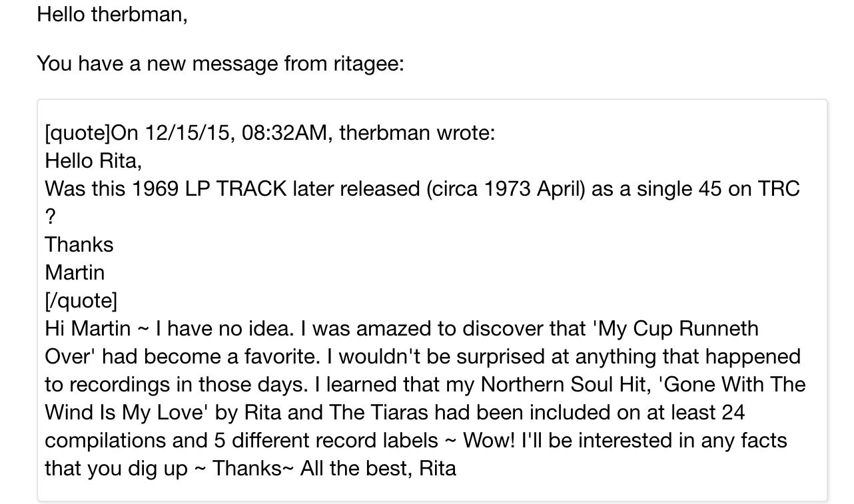Click the 'Hello therbman,' greeting line
The height and width of the screenshot is (504, 854).
[x=112, y=14]
